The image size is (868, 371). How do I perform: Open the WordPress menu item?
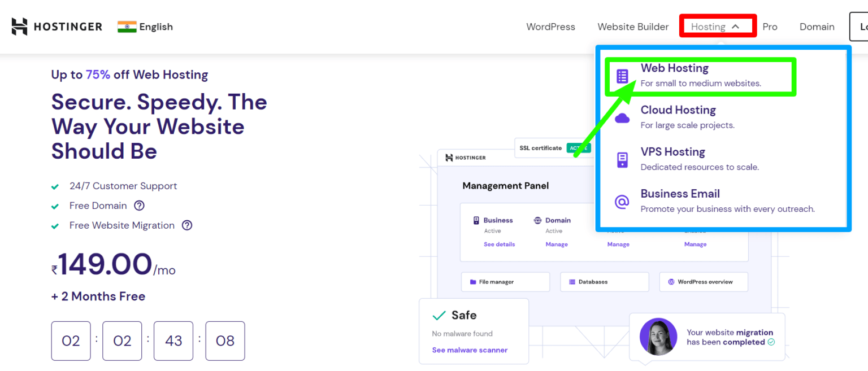[550, 27]
